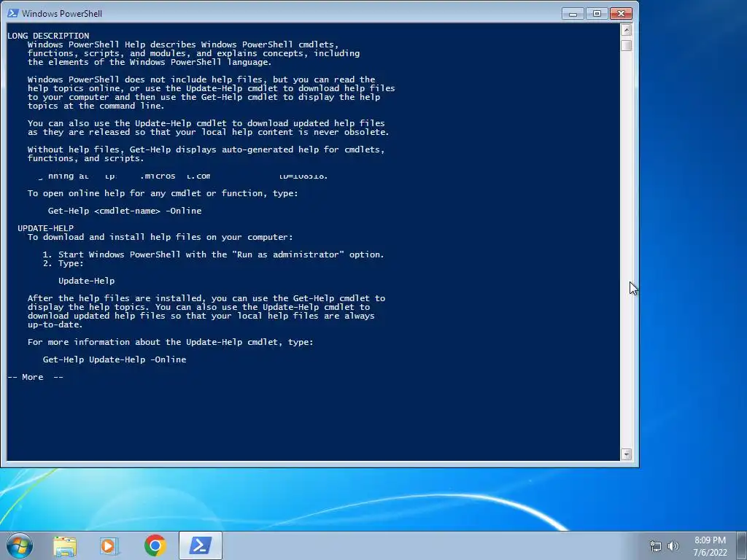Screen dimensions: 747x560
Task: Click "the elements of the Windows PowerShell language." line
Action: (150, 63)
